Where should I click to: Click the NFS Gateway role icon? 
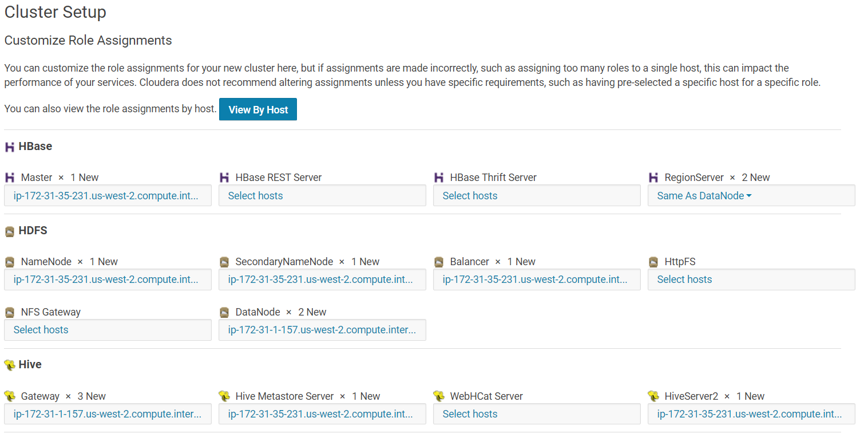point(10,312)
